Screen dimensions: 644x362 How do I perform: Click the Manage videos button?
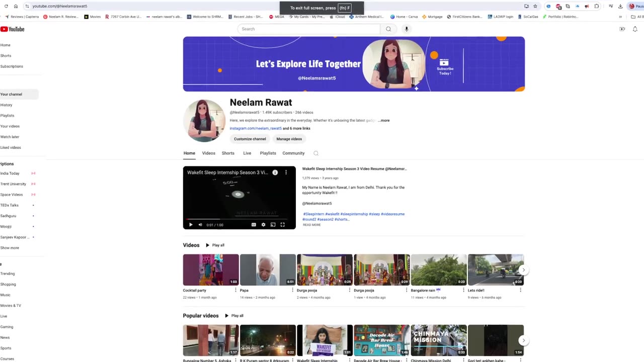289,139
